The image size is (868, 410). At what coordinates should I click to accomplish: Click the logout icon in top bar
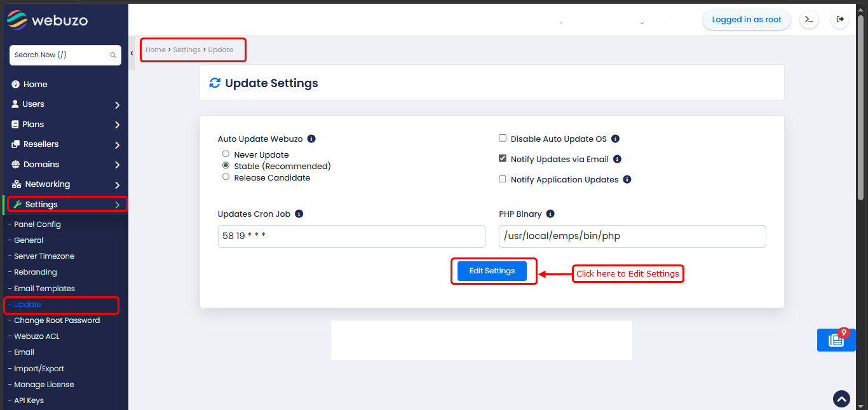pyautogui.click(x=840, y=20)
